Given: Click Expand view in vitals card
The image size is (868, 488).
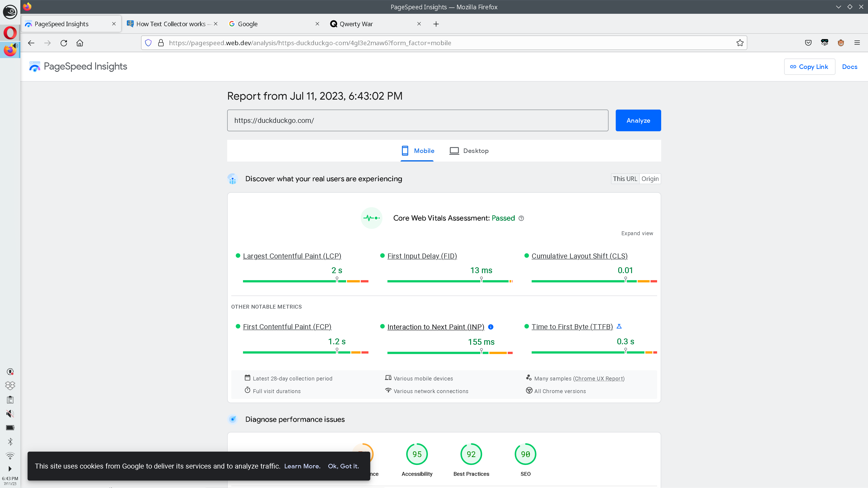Looking at the screenshot, I should [637, 233].
